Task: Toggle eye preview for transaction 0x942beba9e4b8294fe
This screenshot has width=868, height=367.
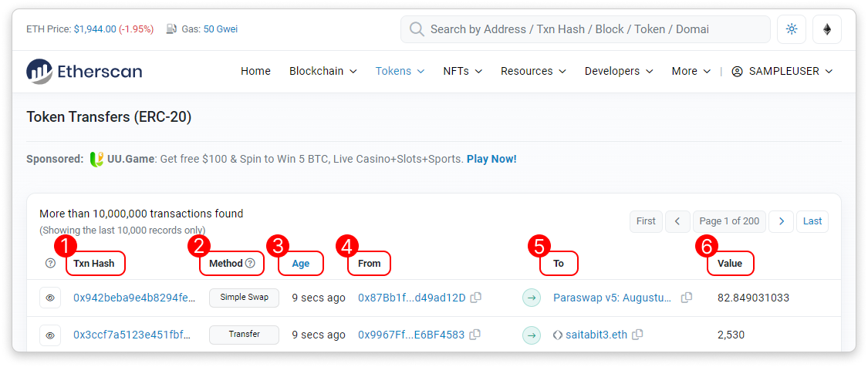Action: click(x=50, y=298)
